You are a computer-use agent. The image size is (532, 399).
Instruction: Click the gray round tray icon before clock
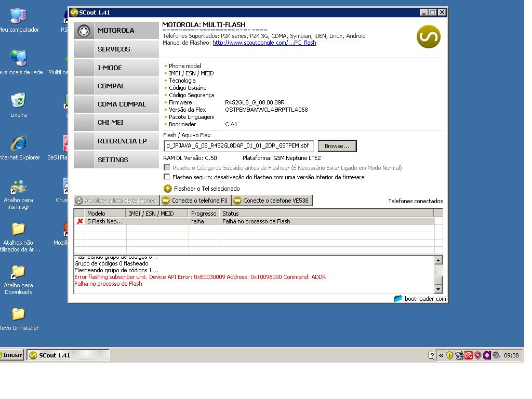(496, 355)
